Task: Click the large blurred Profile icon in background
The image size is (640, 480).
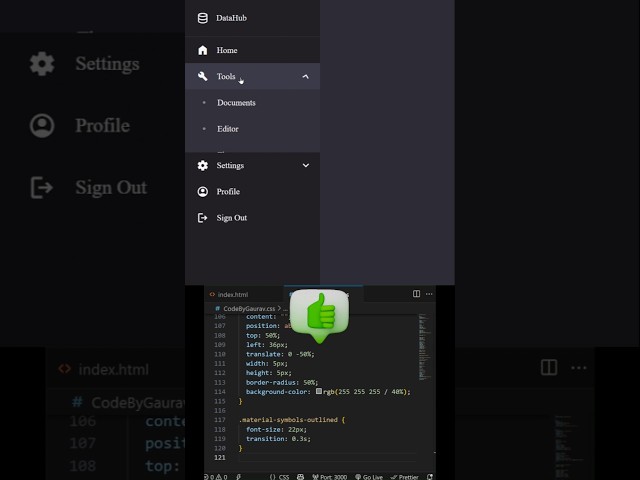Action: tap(42, 126)
